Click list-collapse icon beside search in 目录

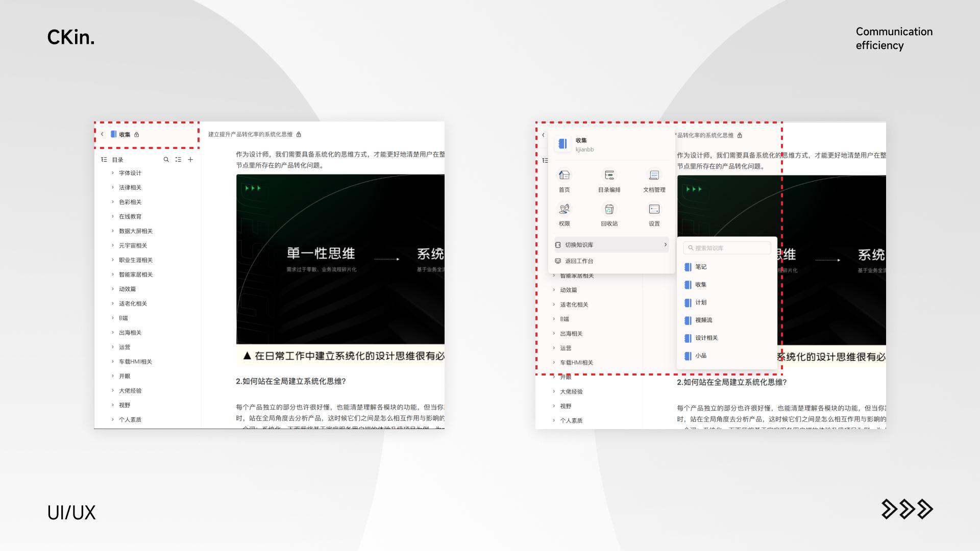[x=178, y=160]
